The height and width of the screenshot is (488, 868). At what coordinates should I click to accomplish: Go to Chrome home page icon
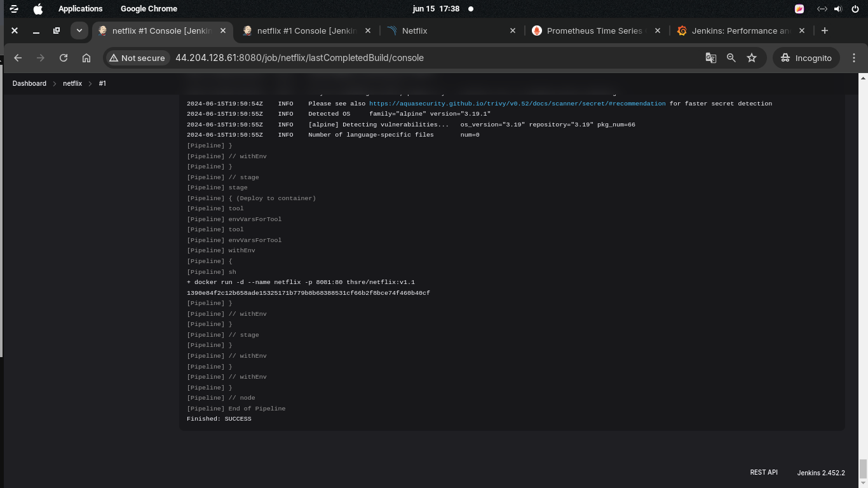86,58
